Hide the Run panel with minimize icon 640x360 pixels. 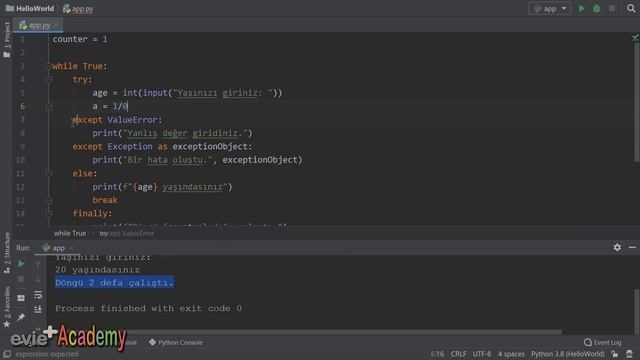pos(632,247)
